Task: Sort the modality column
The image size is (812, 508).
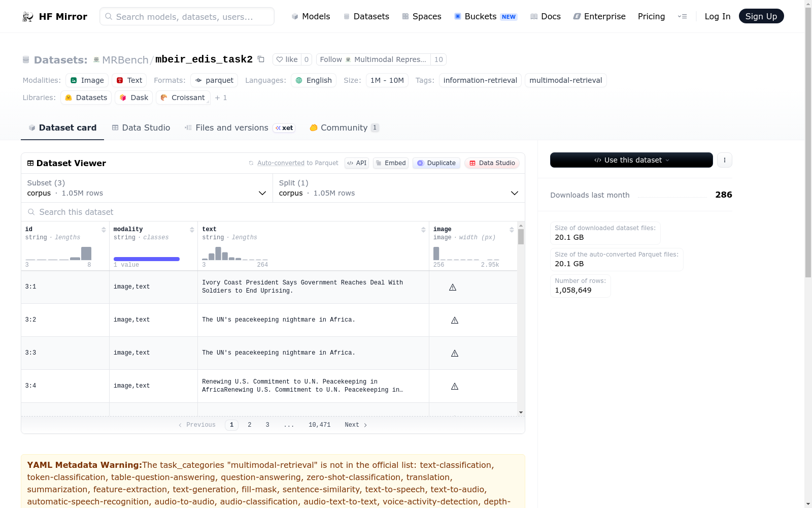Action: [x=192, y=230]
